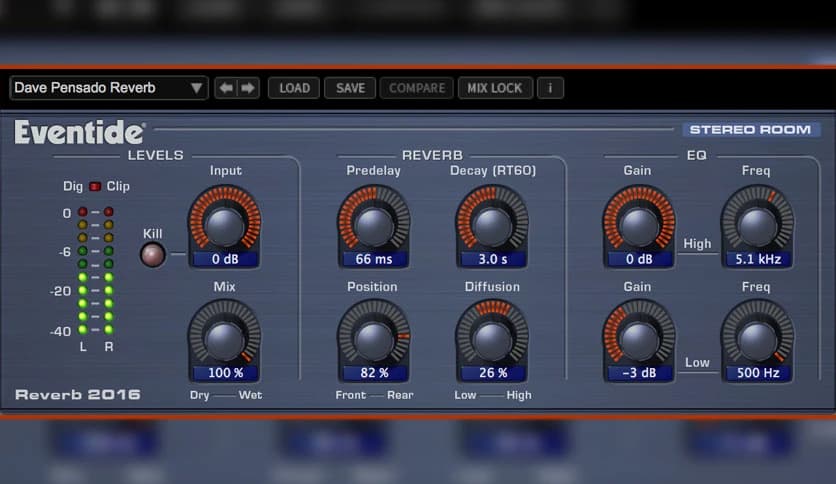Click the Rear label under Position
The image size is (836, 484).
point(400,395)
